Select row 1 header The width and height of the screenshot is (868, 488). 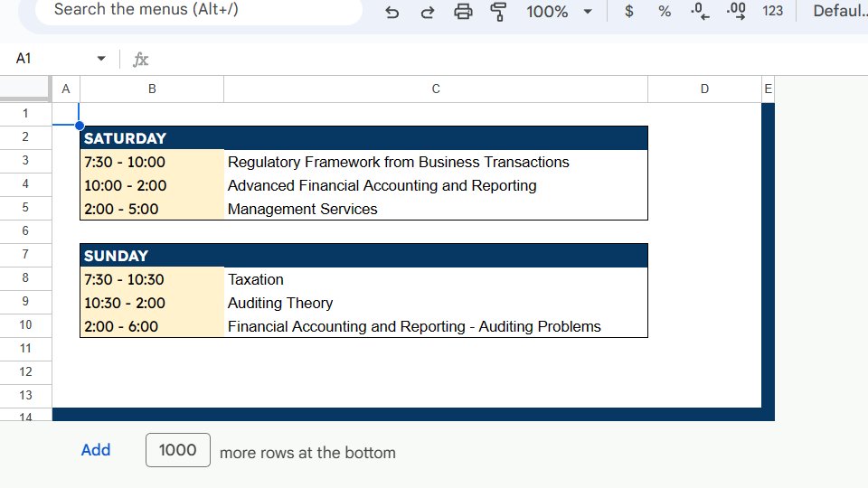pyautogui.click(x=25, y=114)
